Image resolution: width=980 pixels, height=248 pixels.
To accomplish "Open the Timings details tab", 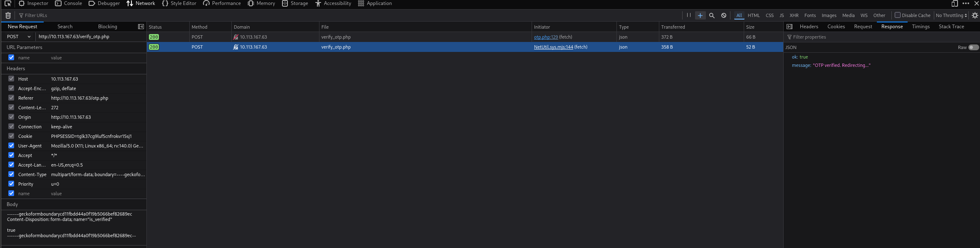I will click(x=921, y=27).
